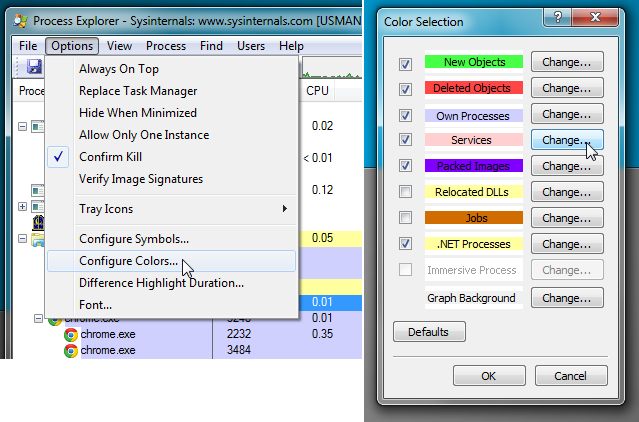Open the Options menu
The width and height of the screenshot is (639, 422).
72,46
